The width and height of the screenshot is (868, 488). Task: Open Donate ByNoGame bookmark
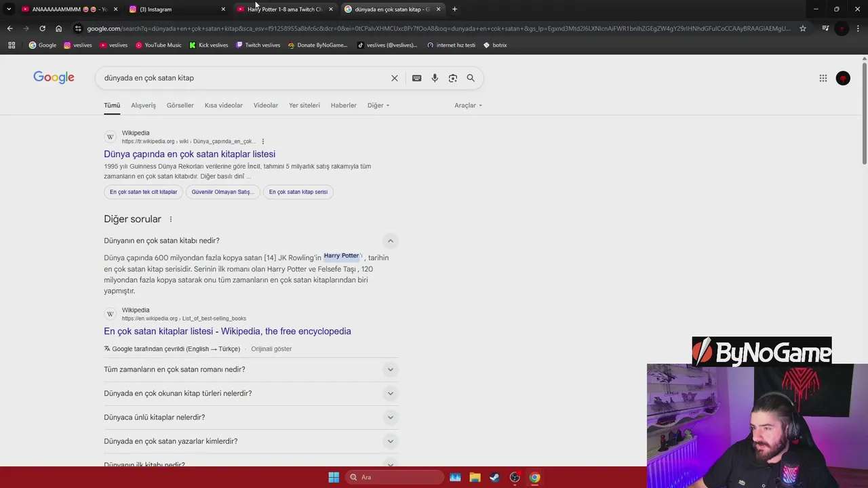tap(317, 45)
